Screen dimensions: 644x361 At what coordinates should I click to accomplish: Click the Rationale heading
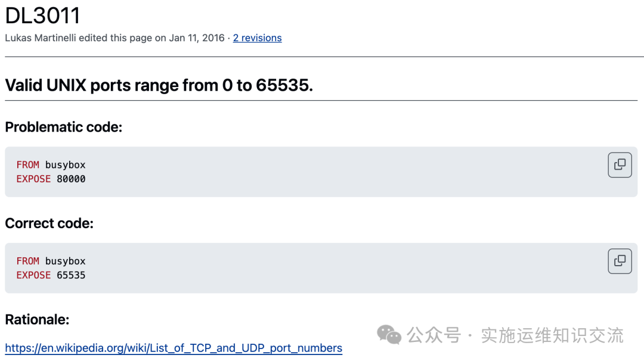click(37, 319)
